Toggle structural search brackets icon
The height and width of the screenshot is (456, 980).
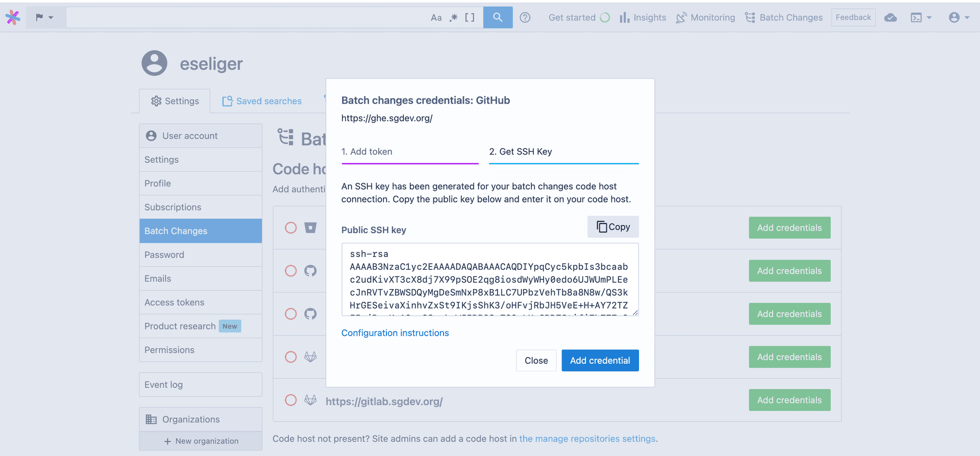click(x=470, y=17)
